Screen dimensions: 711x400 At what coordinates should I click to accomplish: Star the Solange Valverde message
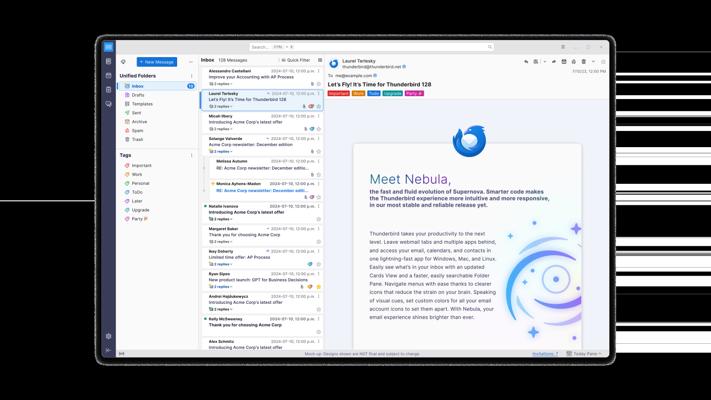click(x=319, y=151)
